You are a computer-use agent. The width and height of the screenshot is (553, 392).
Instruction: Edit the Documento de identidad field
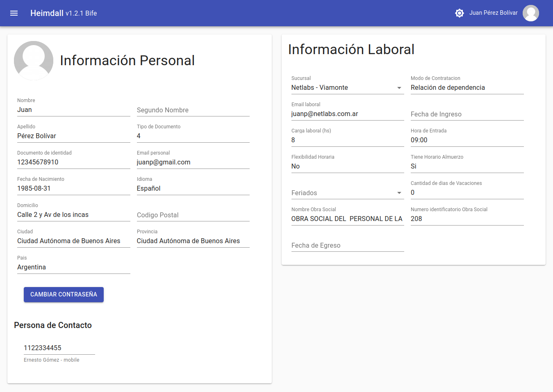pyautogui.click(x=73, y=162)
